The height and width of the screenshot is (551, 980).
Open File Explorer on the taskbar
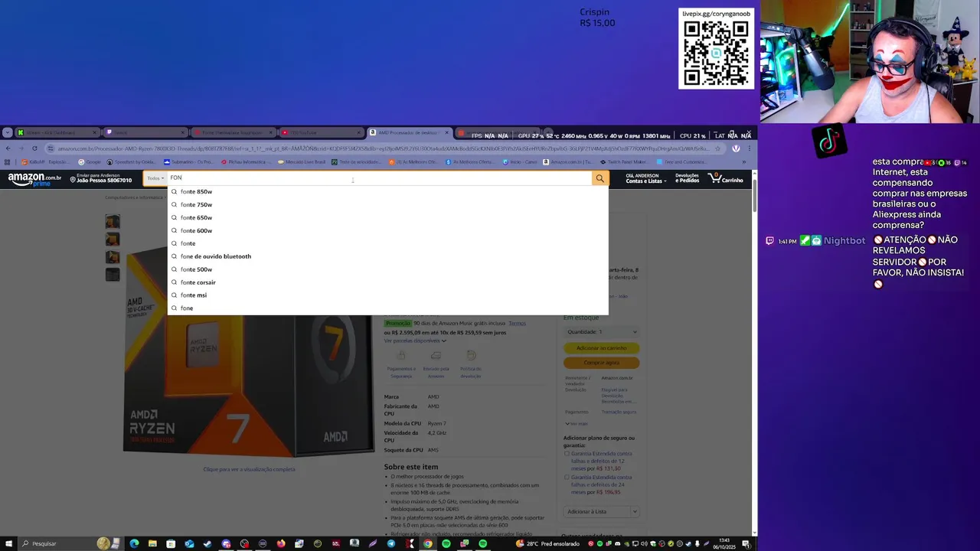coord(152,543)
